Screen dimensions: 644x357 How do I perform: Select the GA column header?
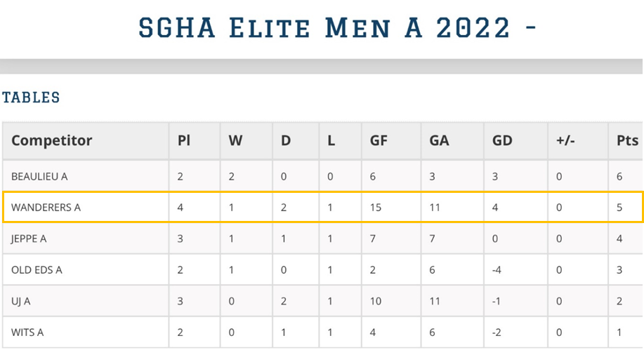(439, 140)
